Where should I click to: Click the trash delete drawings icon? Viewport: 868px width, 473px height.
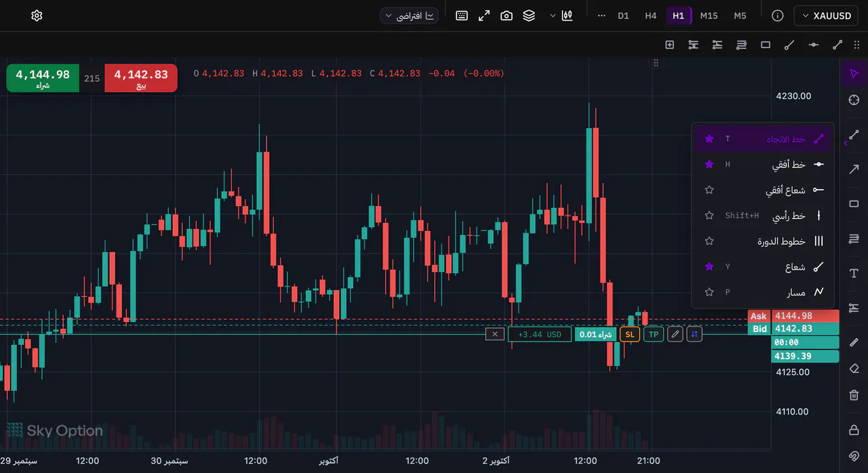click(x=854, y=395)
